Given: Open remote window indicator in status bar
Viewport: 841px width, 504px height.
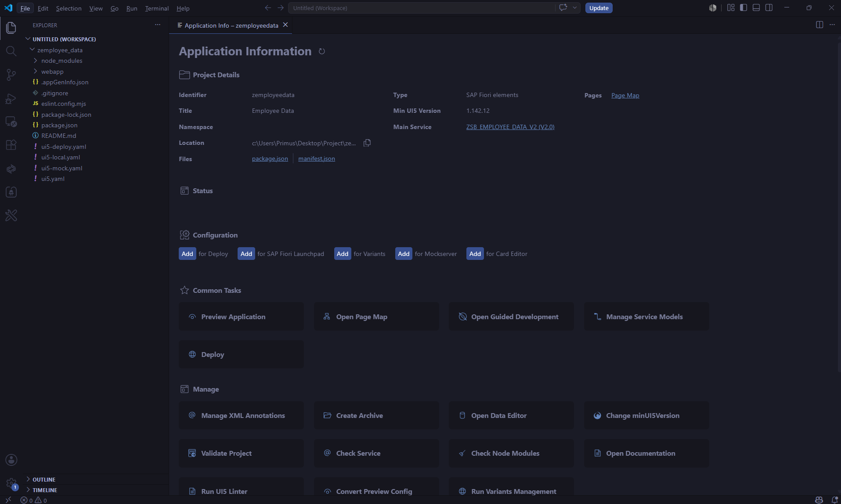Looking at the screenshot, I should pos(8,500).
